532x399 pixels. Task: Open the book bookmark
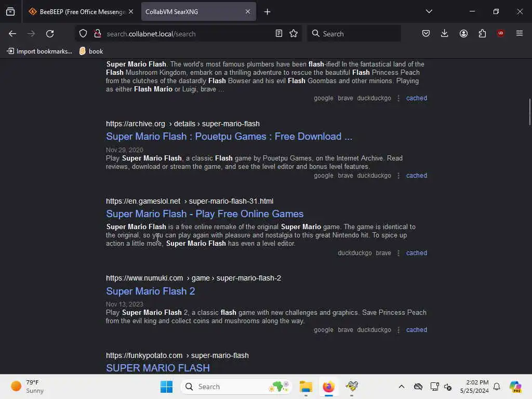(x=91, y=51)
